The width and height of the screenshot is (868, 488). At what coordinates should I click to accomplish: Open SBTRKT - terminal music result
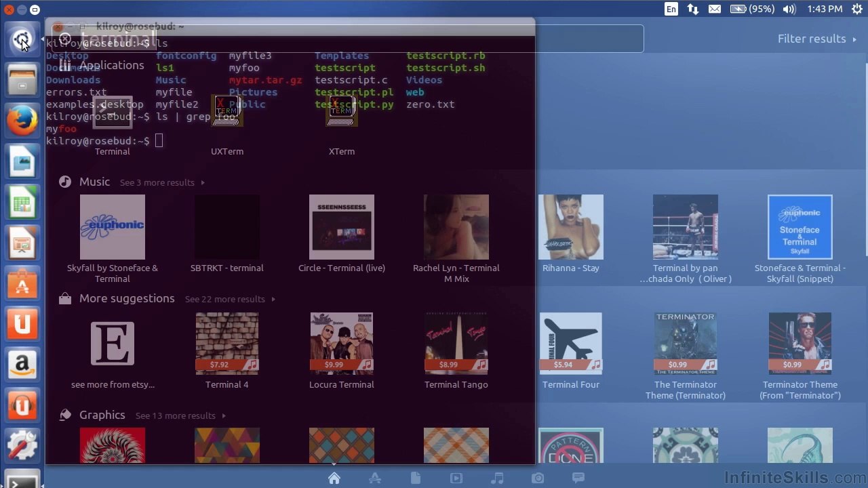click(x=227, y=233)
